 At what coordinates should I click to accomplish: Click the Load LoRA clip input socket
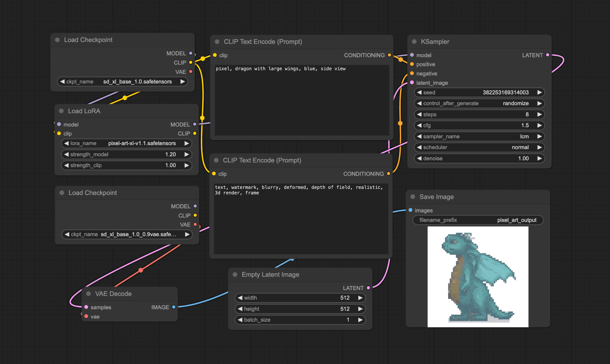coord(59,133)
